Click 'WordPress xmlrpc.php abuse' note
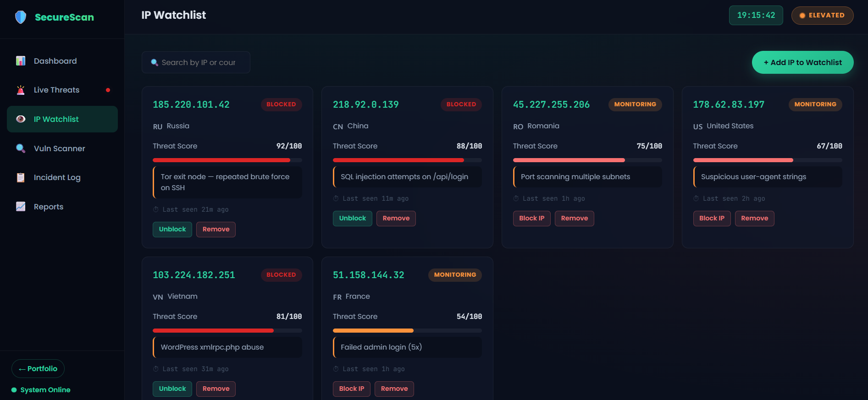868x400 pixels. 227,347
